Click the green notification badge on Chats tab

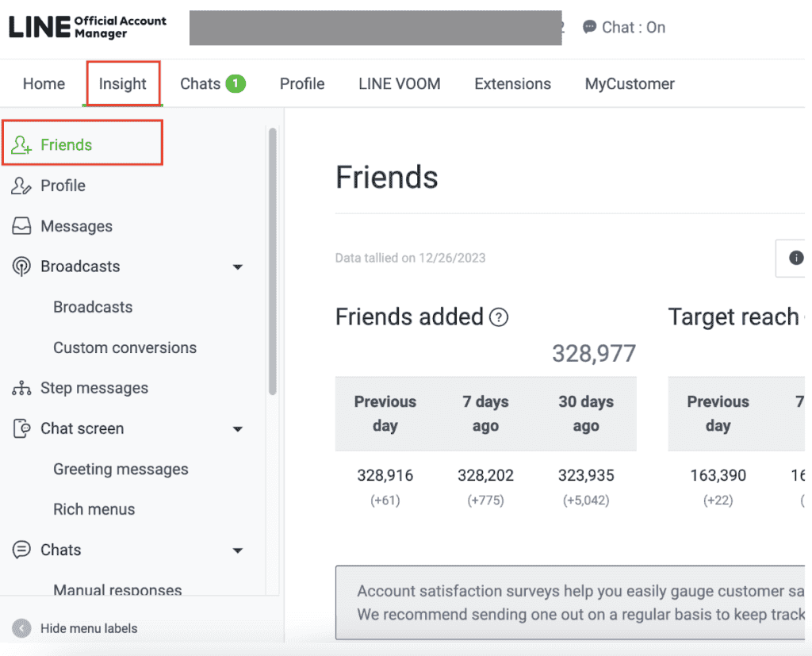pyautogui.click(x=235, y=83)
